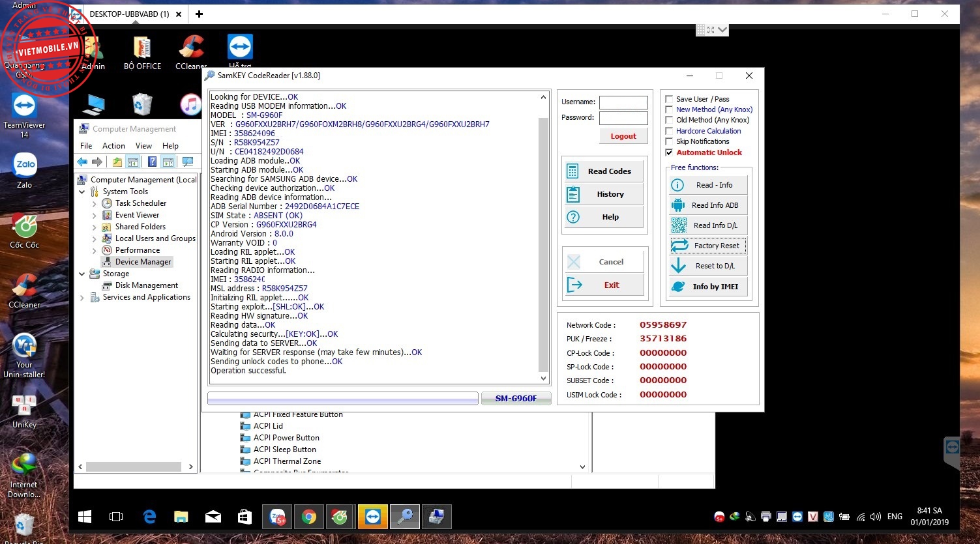Click the blue question mark Help toolbar icon

152,162
